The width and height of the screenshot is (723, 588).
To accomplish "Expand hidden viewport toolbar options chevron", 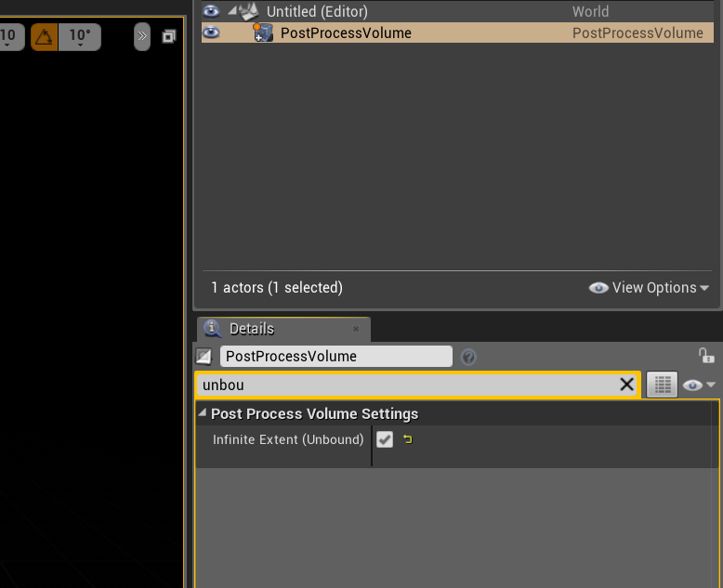I will tap(142, 36).
